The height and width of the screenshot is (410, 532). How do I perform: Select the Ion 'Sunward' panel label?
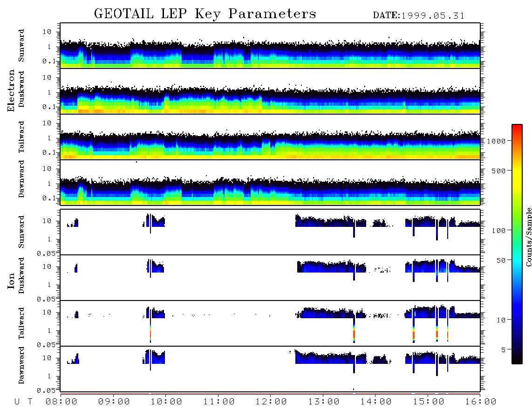pos(21,232)
